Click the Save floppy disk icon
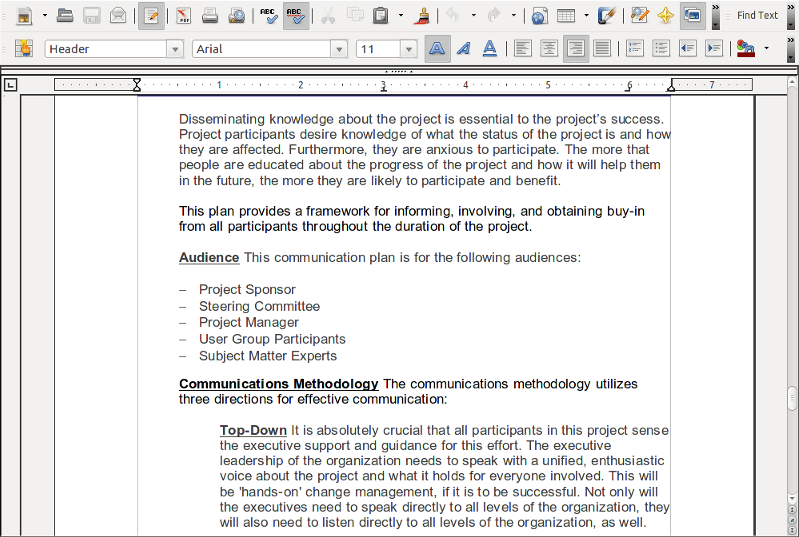The width and height of the screenshot is (799, 537). (x=92, y=16)
